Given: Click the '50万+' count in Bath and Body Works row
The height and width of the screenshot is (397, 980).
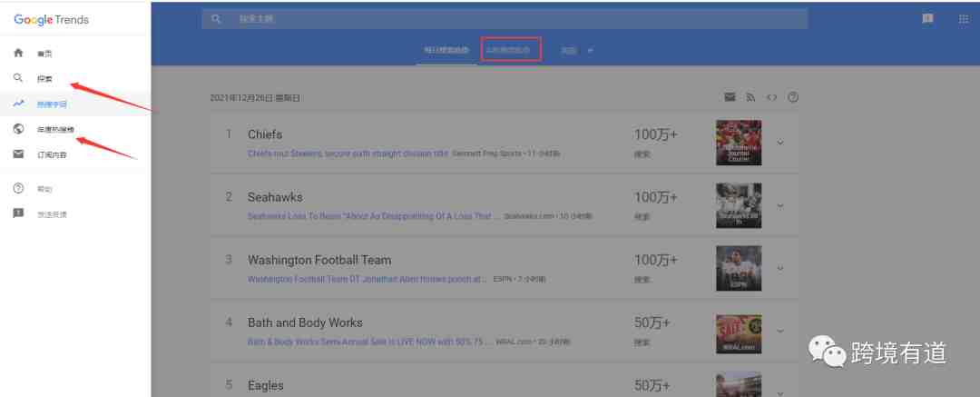Looking at the screenshot, I should 652,323.
